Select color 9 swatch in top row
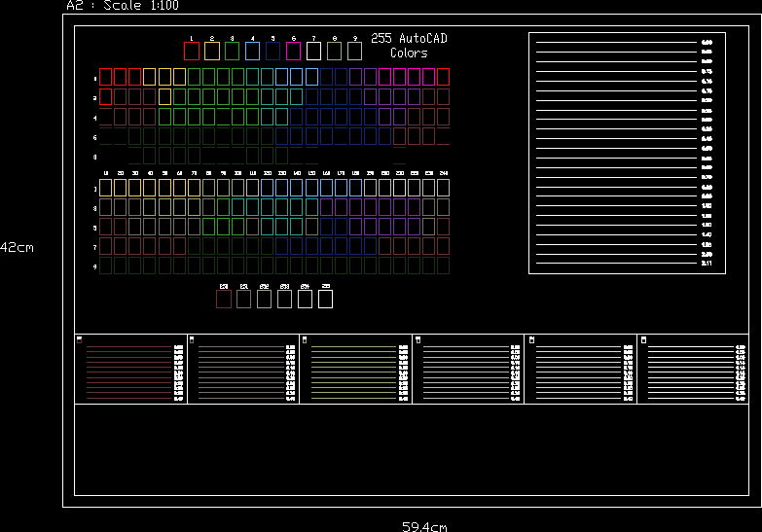 click(355, 51)
